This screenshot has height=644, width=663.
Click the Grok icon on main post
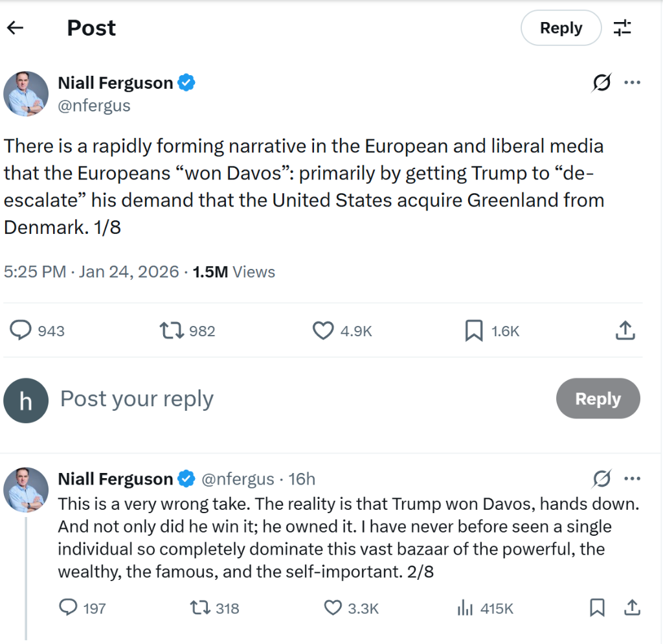click(601, 83)
